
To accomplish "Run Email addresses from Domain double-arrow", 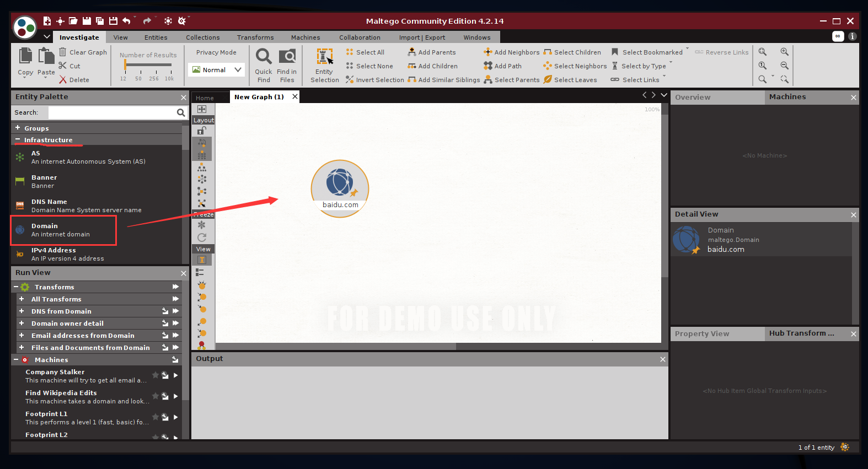I will click(x=175, y=336).
